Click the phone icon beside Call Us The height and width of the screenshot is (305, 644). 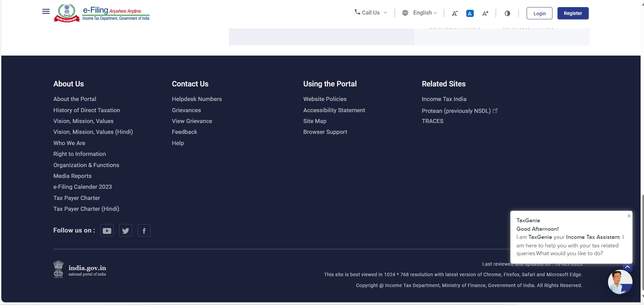tap(357, 12)
